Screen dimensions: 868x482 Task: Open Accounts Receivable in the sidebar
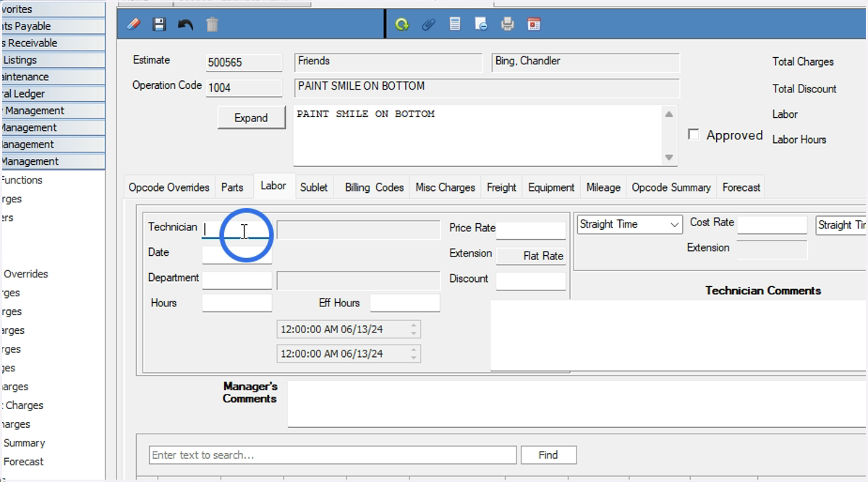click(x=52, y=43)
